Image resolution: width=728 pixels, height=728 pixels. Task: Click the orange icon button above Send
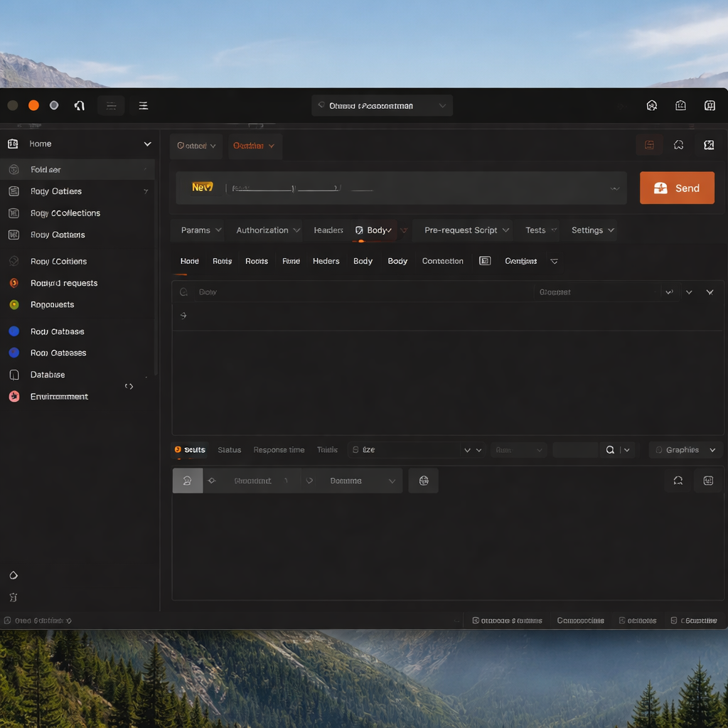click(x=649, y=145)
